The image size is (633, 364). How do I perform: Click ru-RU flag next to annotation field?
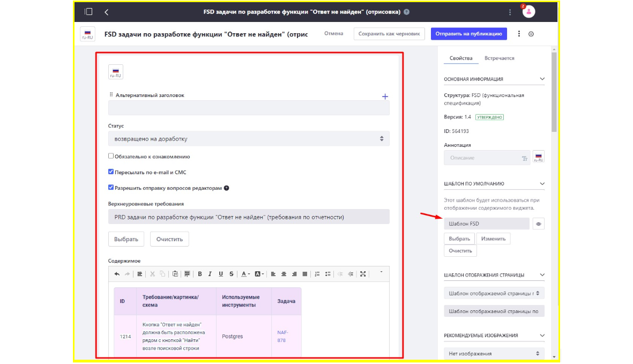pyautogui.click(x=539, y=157)
